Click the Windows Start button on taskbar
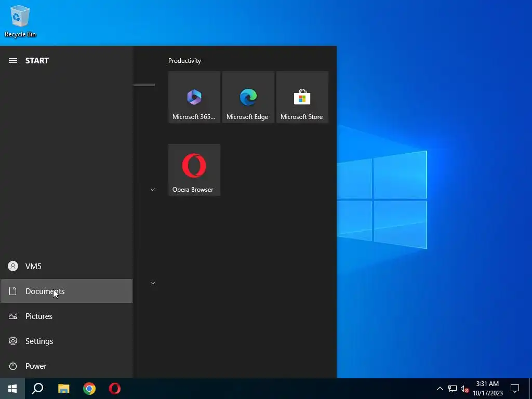The width and height of the screenshot is (532, 399). tap(12, 389)
